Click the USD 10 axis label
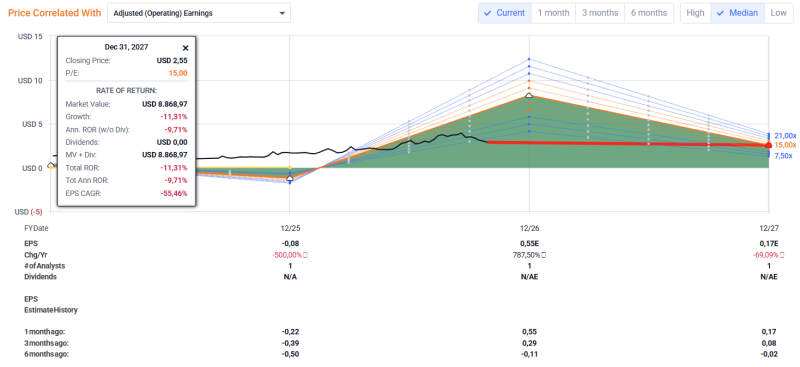 click(32, 81)
